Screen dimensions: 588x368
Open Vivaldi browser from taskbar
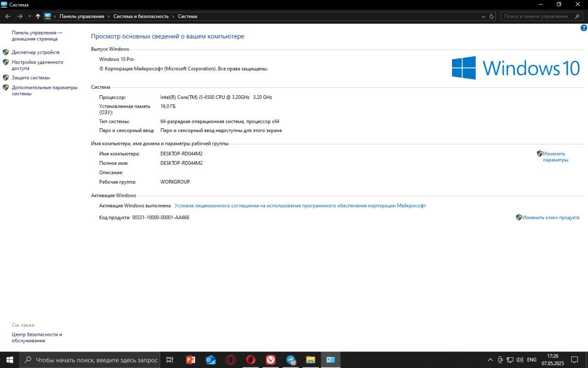point(271,360)
